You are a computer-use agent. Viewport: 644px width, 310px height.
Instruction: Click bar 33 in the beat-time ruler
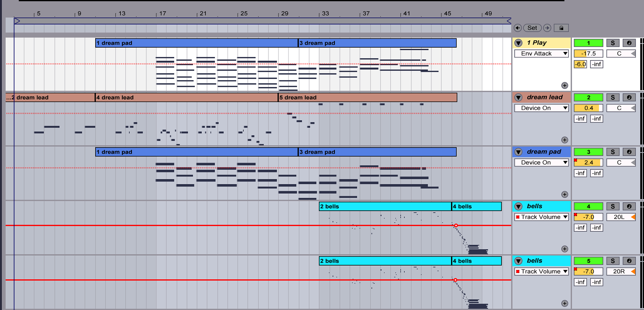click(325, 13)
